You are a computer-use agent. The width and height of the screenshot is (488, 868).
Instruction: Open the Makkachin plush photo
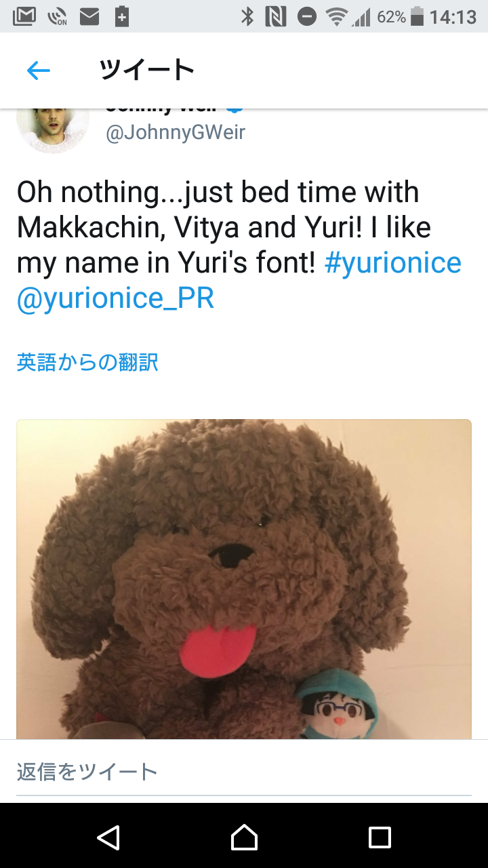point(244,579)
